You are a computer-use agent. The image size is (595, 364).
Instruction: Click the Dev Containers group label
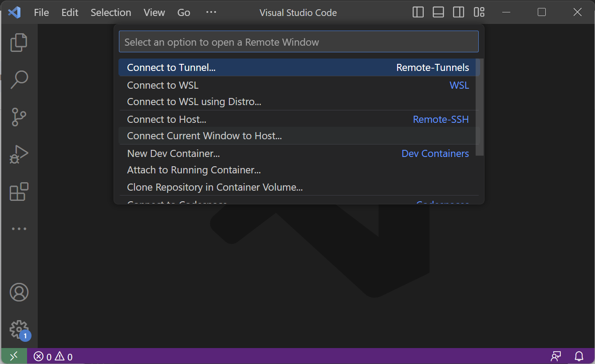(435, 153)
